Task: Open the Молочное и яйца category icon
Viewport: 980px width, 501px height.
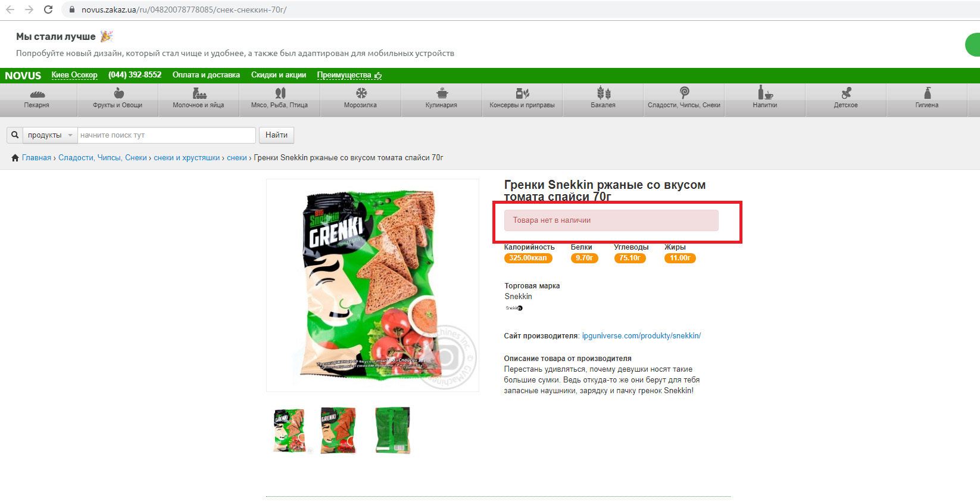Action: click(199, 93)
